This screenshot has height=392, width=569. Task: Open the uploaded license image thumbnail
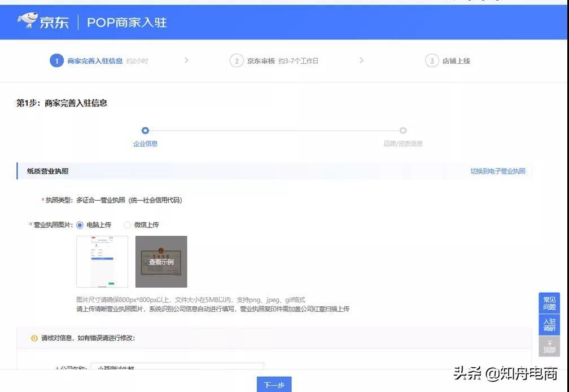tap(102, 262)
